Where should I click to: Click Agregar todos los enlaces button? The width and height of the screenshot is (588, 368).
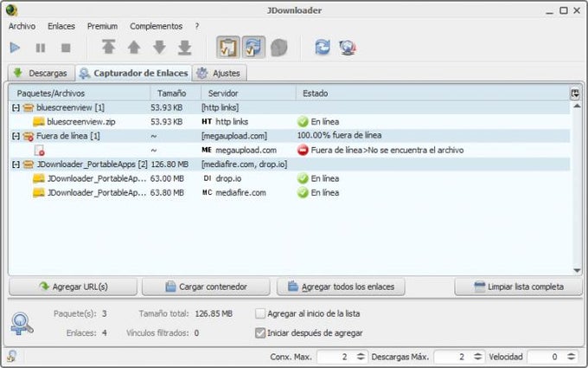[x=341, y=287]
